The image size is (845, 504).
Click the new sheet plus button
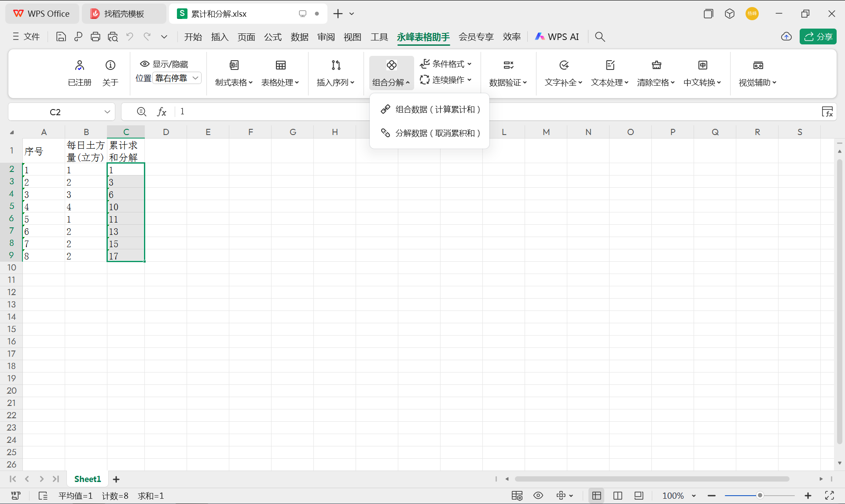(x=116, y=479)
